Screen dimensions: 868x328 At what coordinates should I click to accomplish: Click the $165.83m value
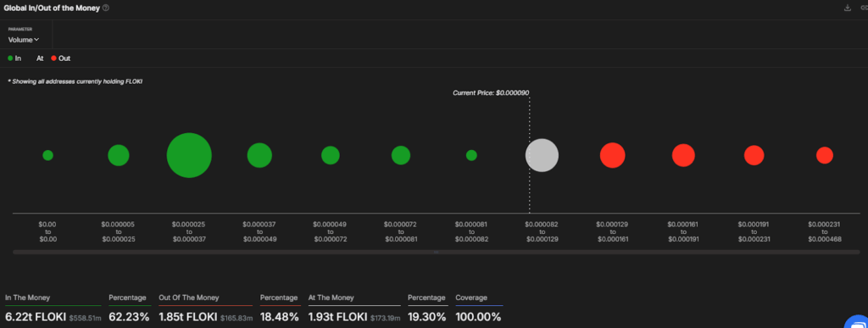tap(237, 319)
